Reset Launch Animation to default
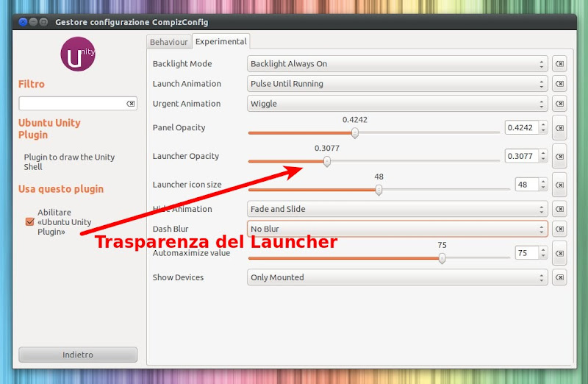 (559, 84)
